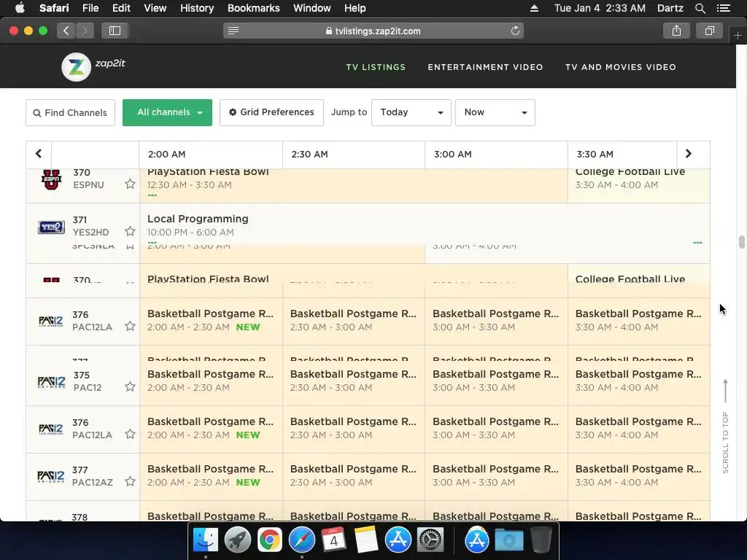Image resolution: width=747 pixels, height=560 pixels.
Task: Open the Notification Center menu bar icon
Action: tap(723, 8)
